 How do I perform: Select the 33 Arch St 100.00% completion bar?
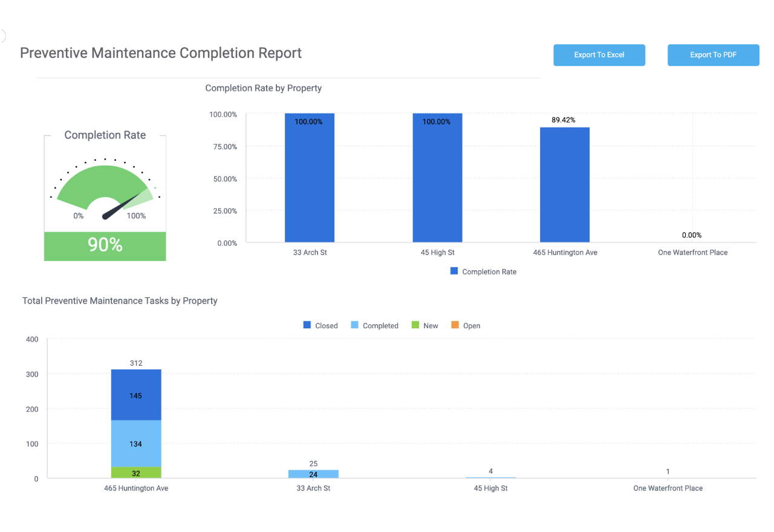tap(310, 181)
